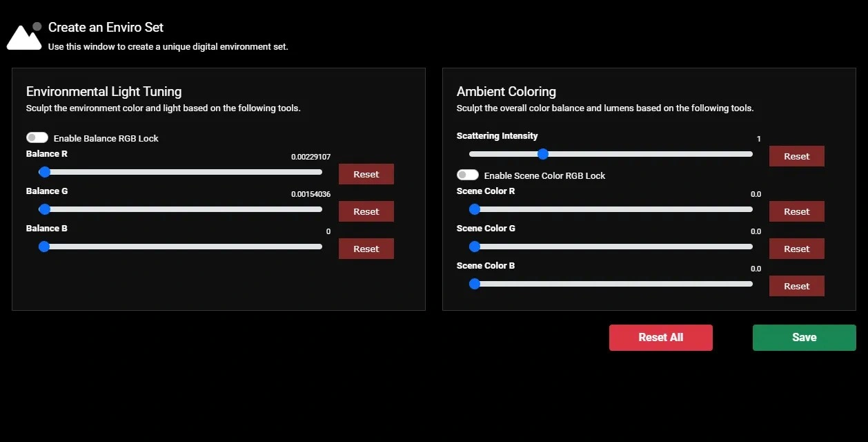Click the Scattering Intensity slider handle

[x=543, y=154]
